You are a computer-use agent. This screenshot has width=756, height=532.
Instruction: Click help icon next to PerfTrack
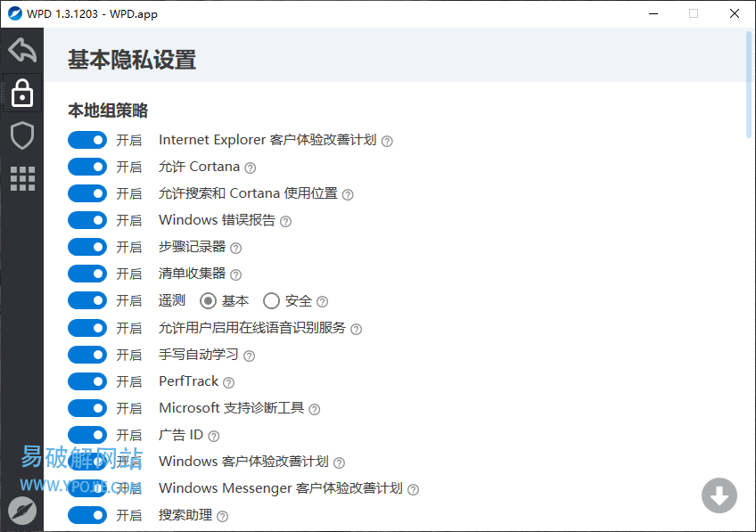pyautogui.click(x=229, y=382)
